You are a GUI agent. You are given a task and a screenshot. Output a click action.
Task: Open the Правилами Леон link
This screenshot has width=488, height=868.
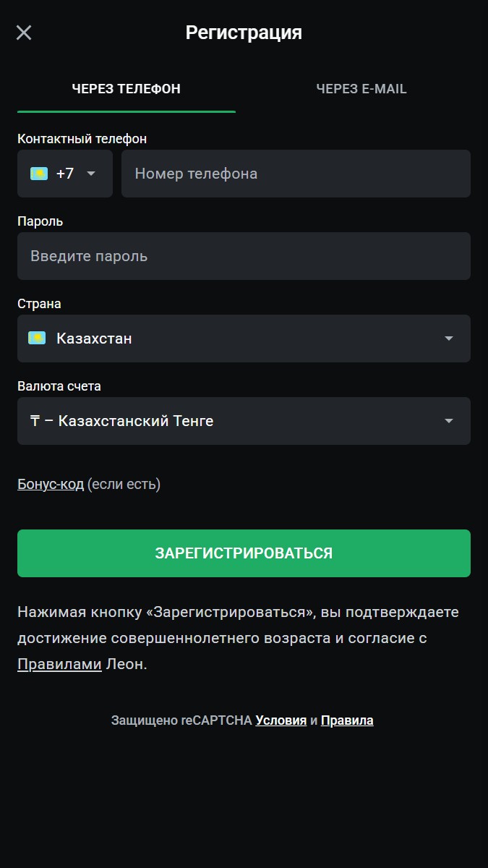point(59,664)
